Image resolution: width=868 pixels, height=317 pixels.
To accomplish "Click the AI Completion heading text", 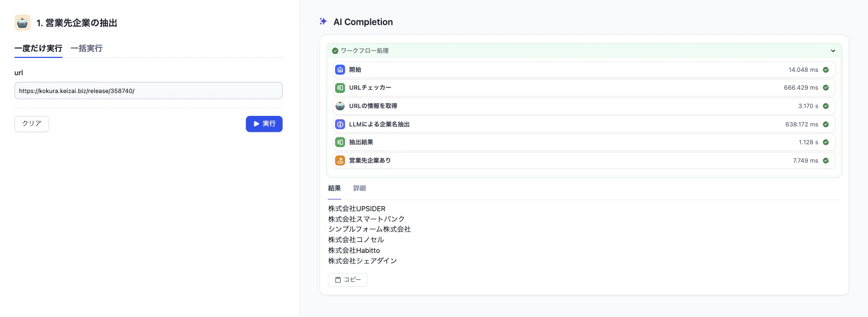I will coord(363,22).
